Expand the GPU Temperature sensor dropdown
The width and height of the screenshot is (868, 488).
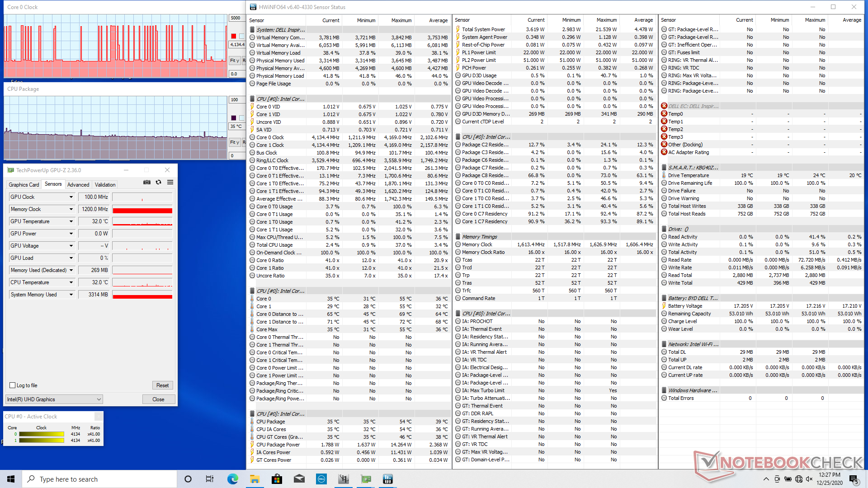71,221
